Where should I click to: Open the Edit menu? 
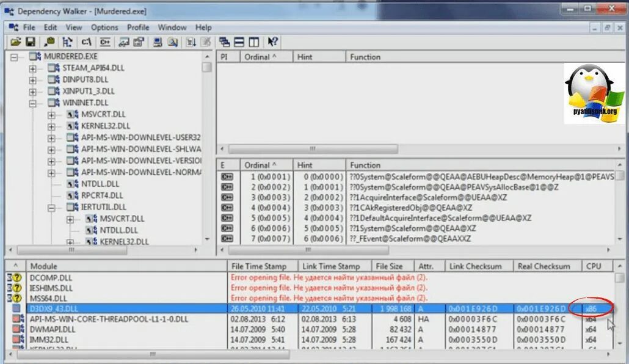tap(50, 27)
